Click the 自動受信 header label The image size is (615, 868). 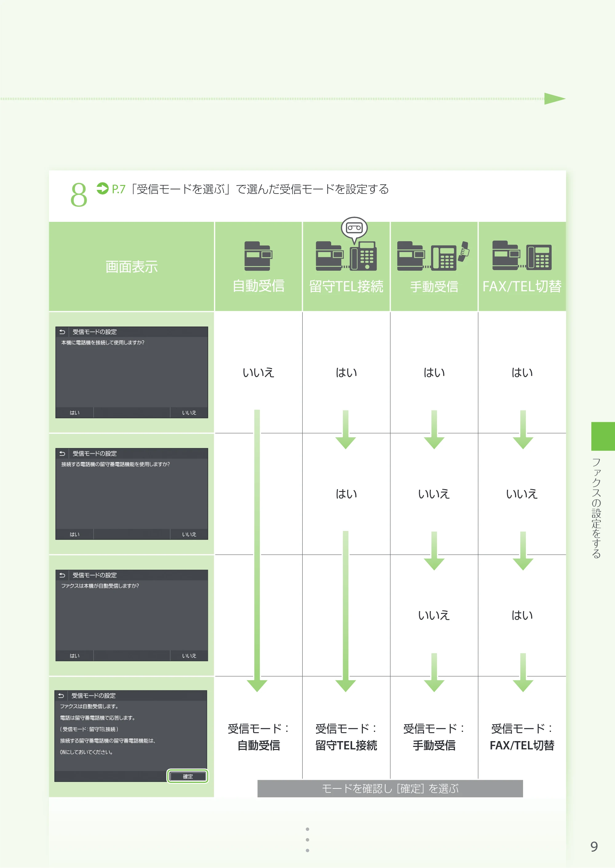click(x=258, y=286)
